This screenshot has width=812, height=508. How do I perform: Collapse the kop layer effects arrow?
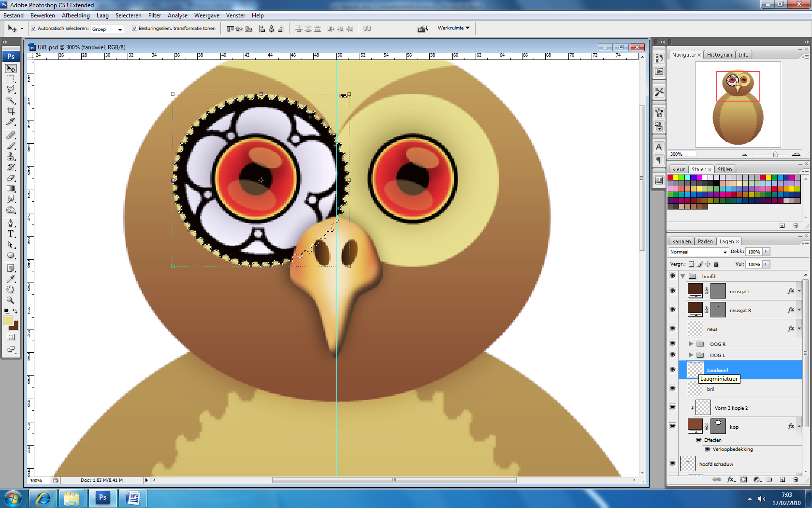pyautogui.click(x=799, y=426)
